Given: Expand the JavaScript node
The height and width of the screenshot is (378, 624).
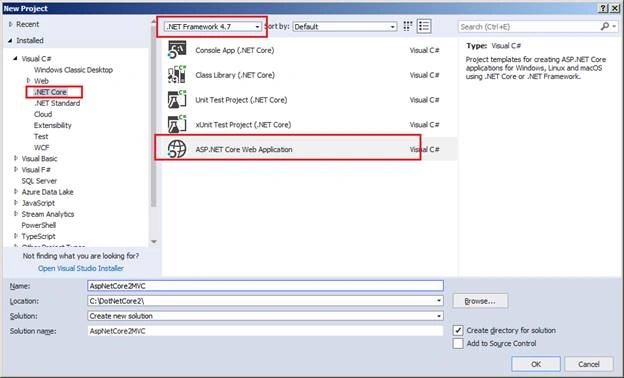Looking at the screenshot, I should 16,203.
